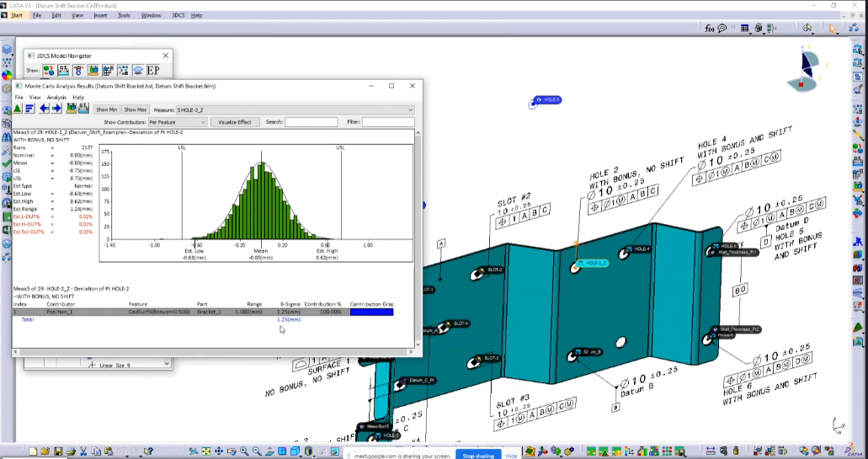Click the SLOT-3 point label on bracket
This screenshot has width=868, height=459.
[490, 358]
